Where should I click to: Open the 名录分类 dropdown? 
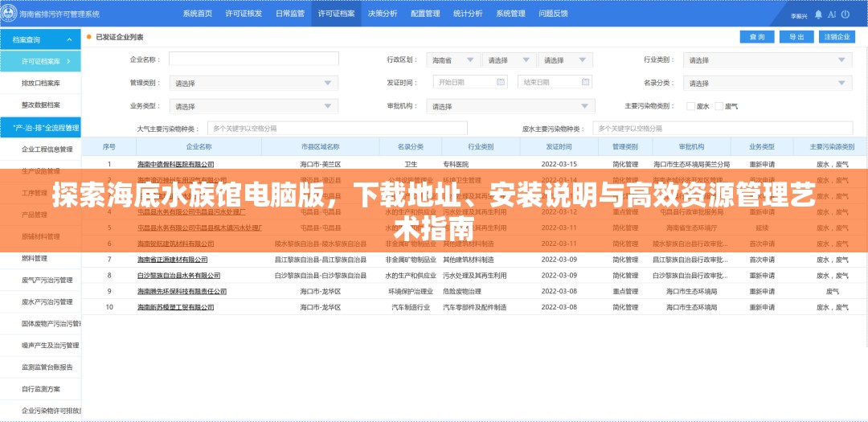[x=768, y=83]
